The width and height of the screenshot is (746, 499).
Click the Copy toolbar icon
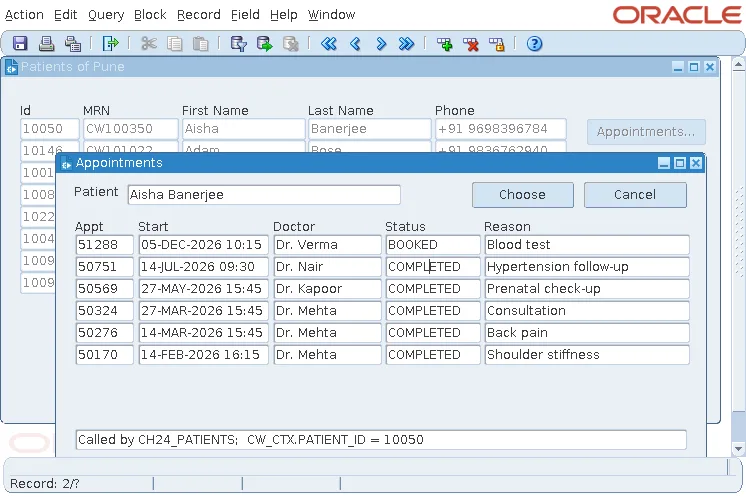175,44
